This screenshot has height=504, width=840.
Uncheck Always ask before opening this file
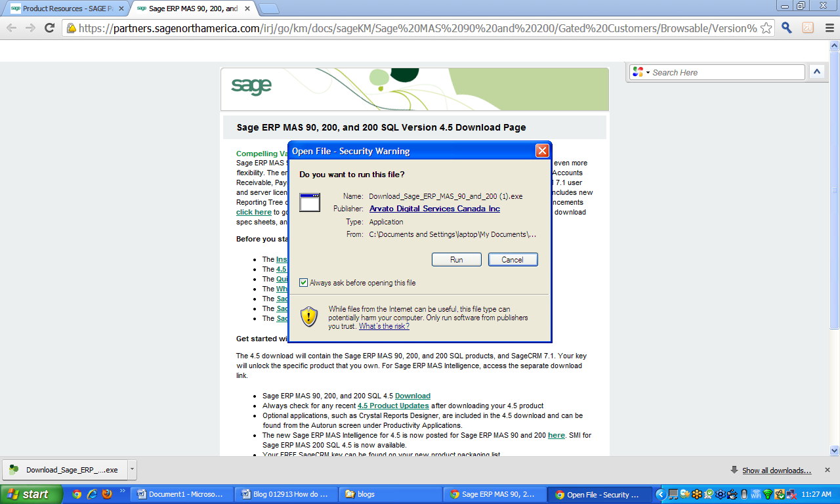click(x=303, y=282)
